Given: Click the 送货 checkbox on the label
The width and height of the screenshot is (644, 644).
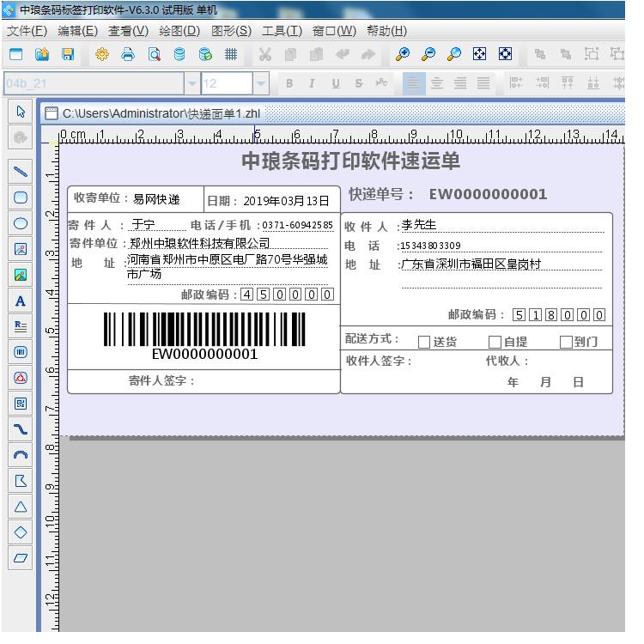Looking at the screenshot, I should 424,342.
